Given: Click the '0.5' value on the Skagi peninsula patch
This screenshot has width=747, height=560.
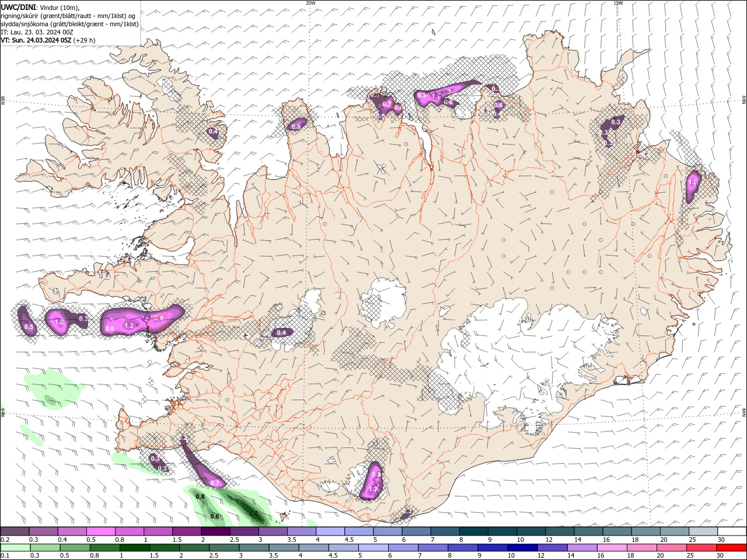Looking at the screenshot, I should (296, 126).
